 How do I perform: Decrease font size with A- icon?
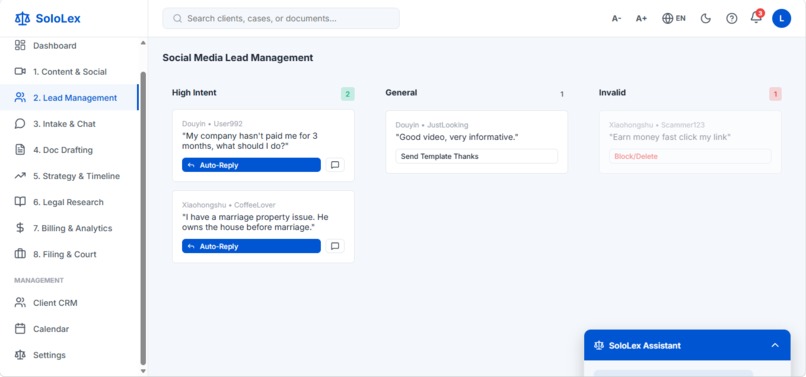tap(616, 19)
